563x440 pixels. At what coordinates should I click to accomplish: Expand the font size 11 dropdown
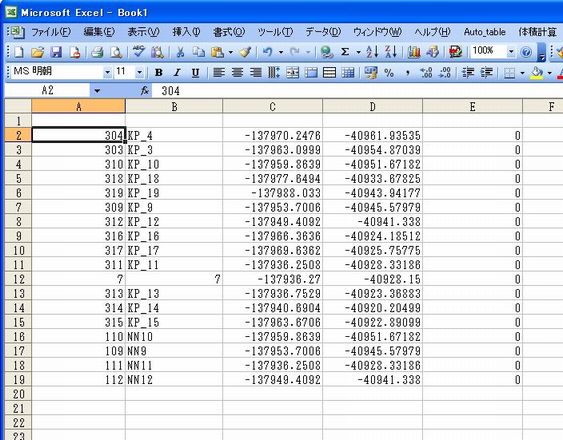139,73
